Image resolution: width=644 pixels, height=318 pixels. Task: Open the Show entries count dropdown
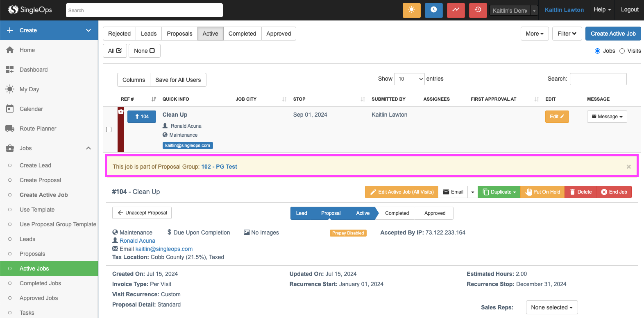click(x=409, y=79)
